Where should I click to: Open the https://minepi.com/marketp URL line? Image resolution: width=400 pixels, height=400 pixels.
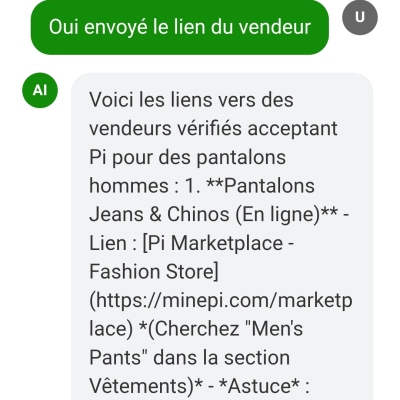click(x=221, y=300)
